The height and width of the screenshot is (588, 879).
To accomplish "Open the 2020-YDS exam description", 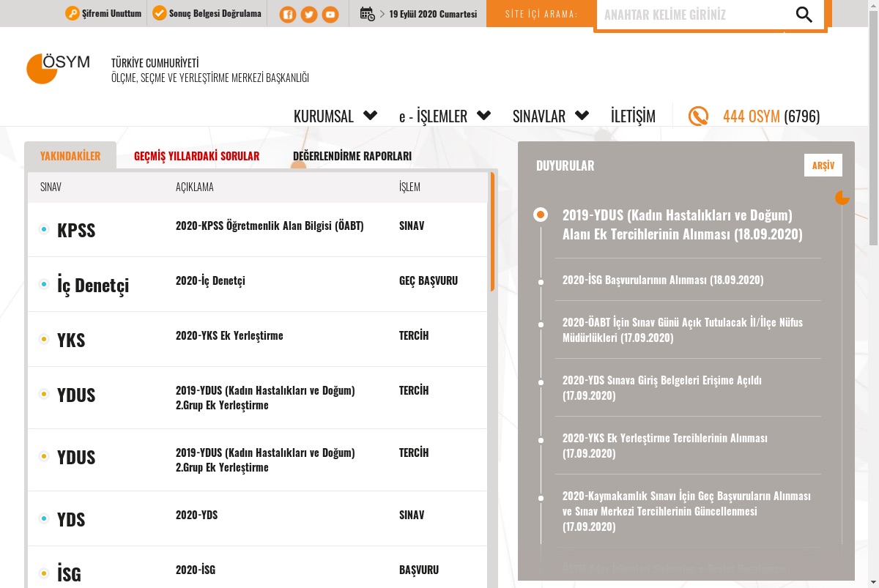I will click(196, 515).
